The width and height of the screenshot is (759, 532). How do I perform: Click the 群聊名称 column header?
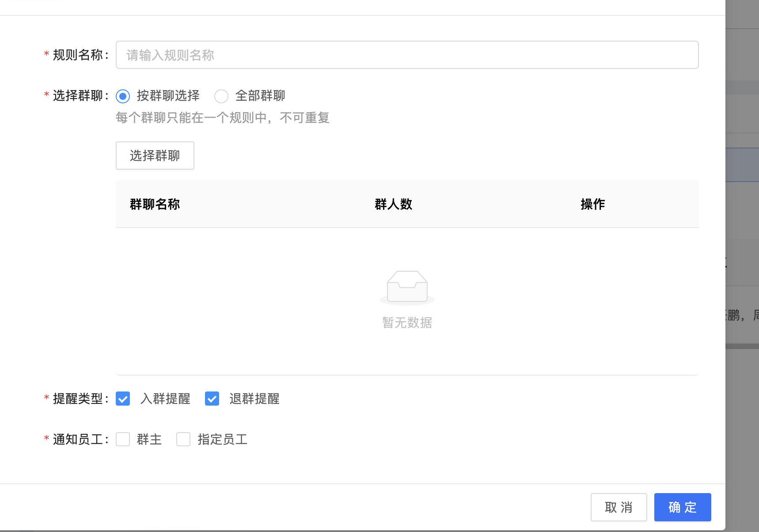155,204
